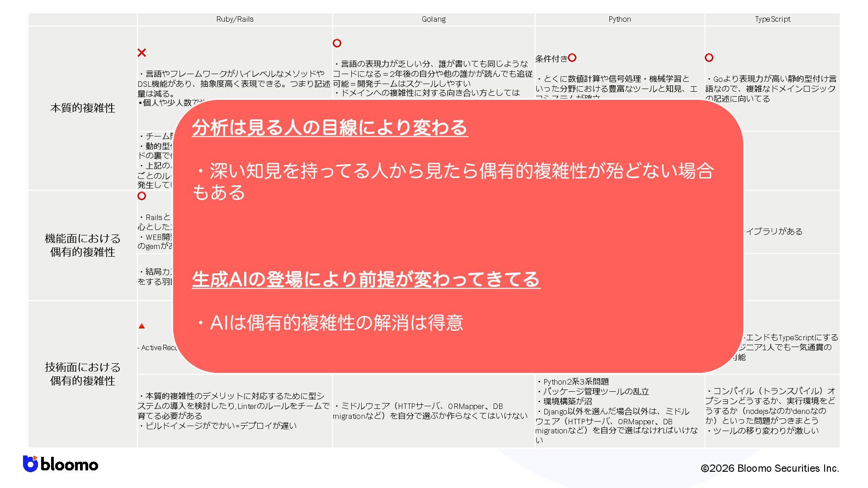The height and width of the screenshot is (488, 868).
Task: Click the bloomo logo icon
Action: [x=30, y=464]
